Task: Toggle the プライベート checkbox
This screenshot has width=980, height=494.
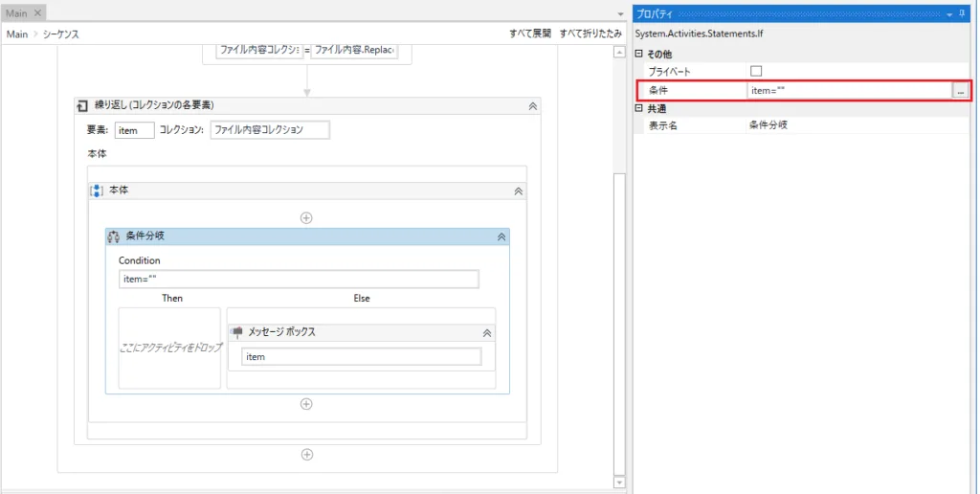Action: tap(756, 71)
